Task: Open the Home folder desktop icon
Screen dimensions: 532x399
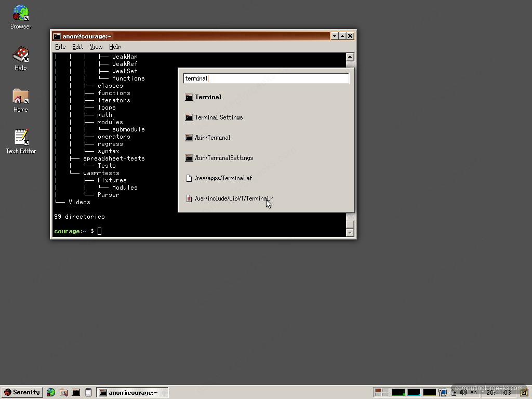Action: pyautogui.click(x=21, y=100)
